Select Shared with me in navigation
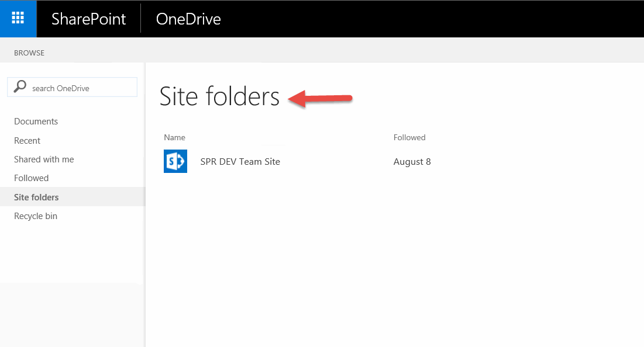The image size is (644, 347). tap(44, 159)
